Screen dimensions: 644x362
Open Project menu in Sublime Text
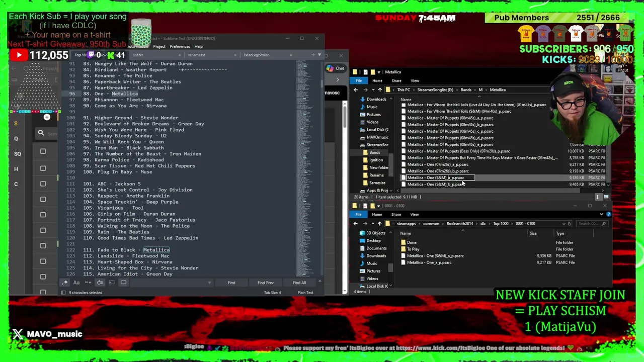(159, 46)
